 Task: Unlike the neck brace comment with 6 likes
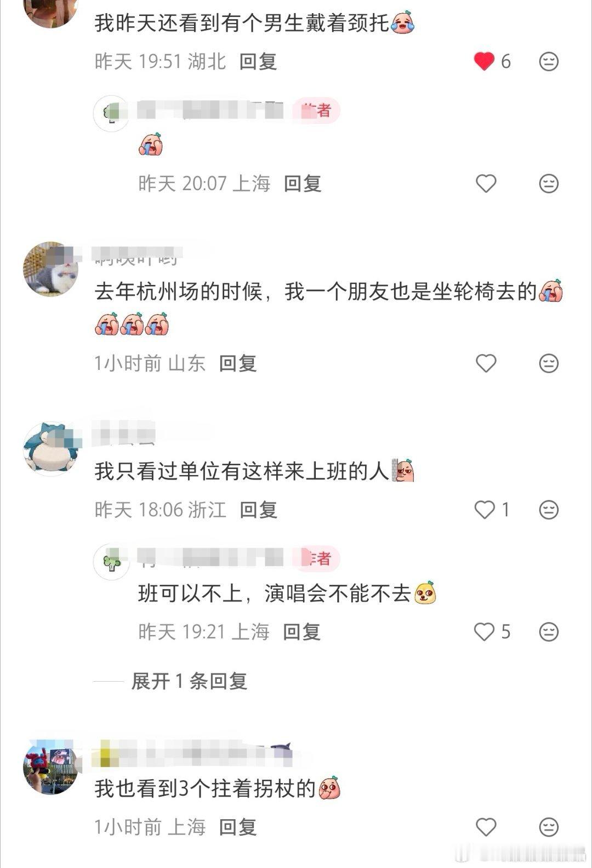(x=485, y=61)
